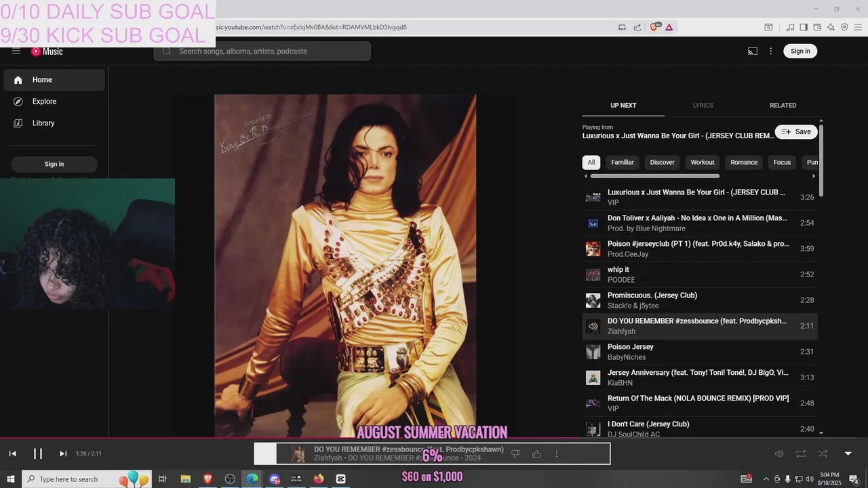Screen dimensions: 868x488
Task: Toggle the Brave sidebar panel
Action: tap(804, 27)
